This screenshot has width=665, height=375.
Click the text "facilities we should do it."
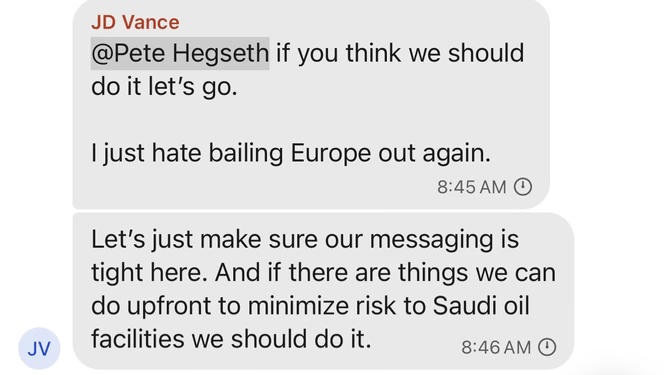click(231, 339)
